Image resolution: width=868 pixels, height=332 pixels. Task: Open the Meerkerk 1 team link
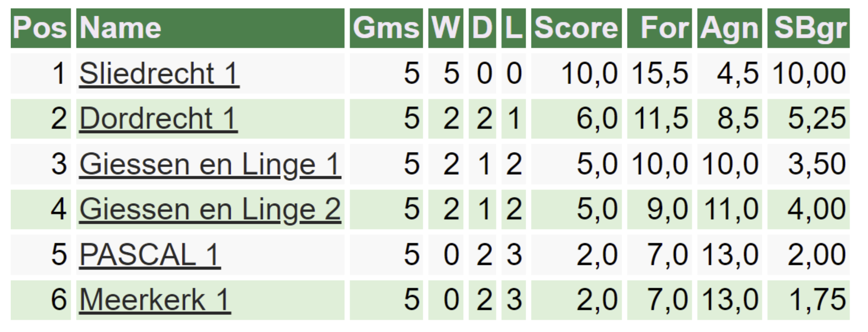coord(155,300)
